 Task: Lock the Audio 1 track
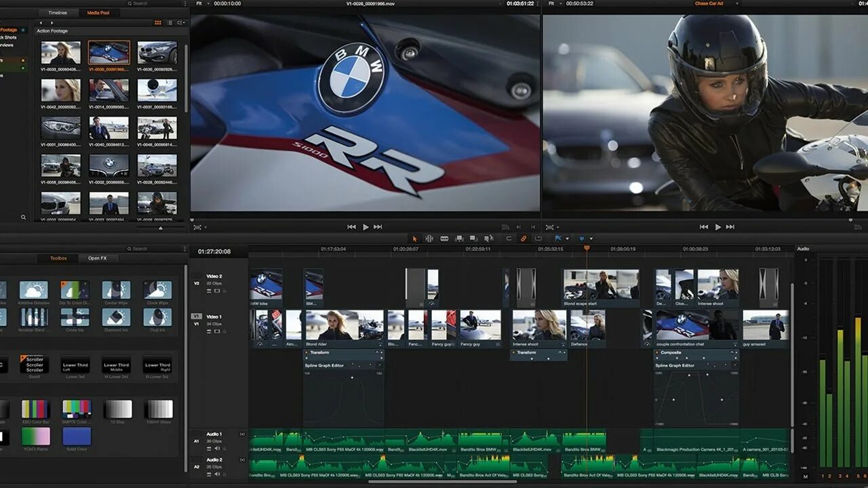[224, 448]
